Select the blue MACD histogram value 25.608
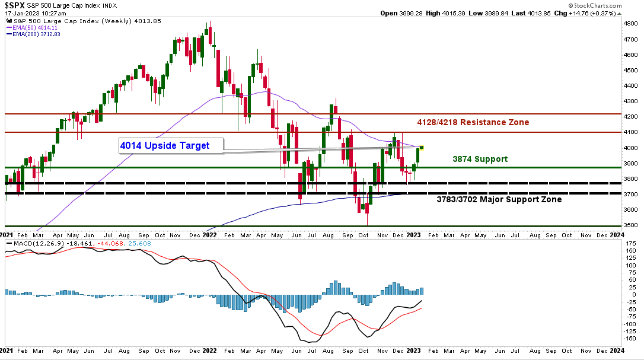644x360 pixels. tap(139, 243)
